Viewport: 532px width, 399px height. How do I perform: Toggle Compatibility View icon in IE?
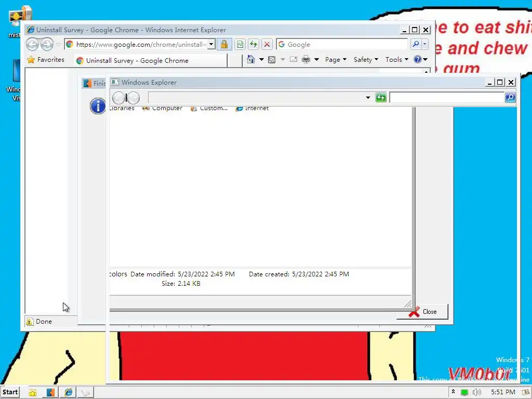[240, 44]
